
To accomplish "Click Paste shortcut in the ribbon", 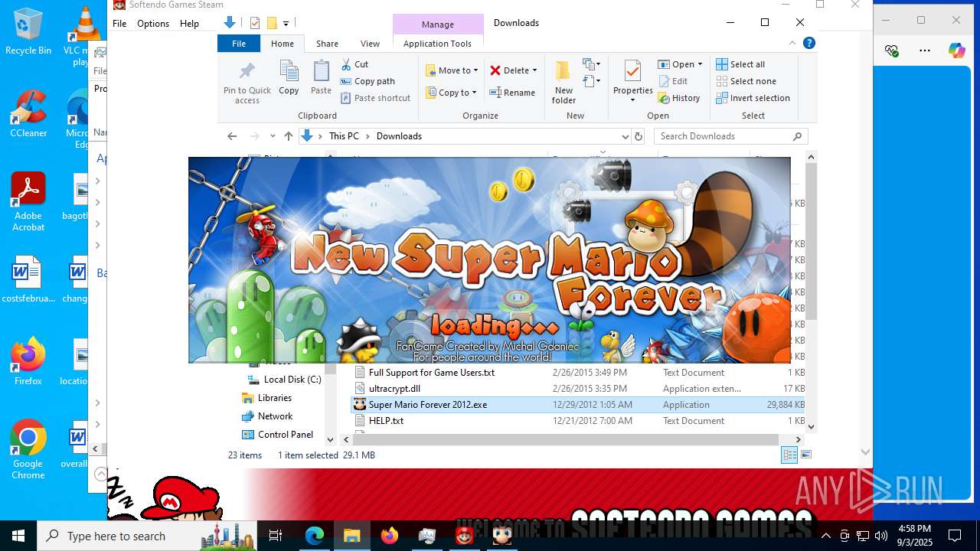I will coord(375,98).
